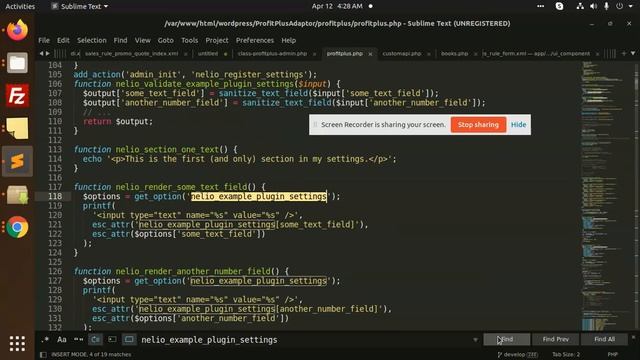Toggle in-selection search option
Screen dimensions: 640x360
[112, 340]
